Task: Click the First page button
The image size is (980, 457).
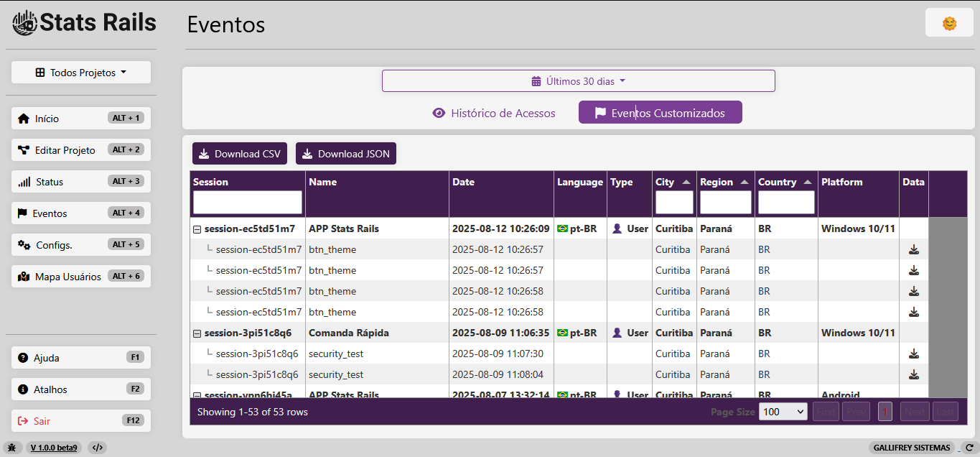Action: coord(826,412)
